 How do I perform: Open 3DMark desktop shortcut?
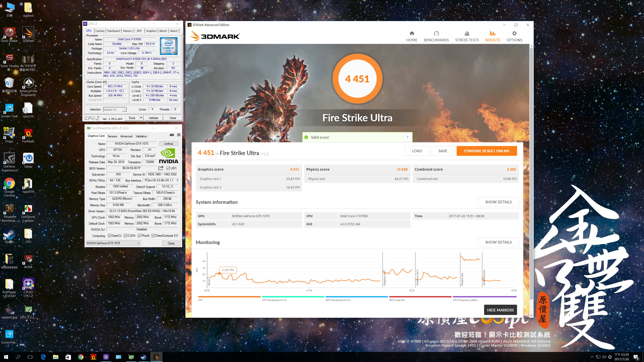point(28,35)
